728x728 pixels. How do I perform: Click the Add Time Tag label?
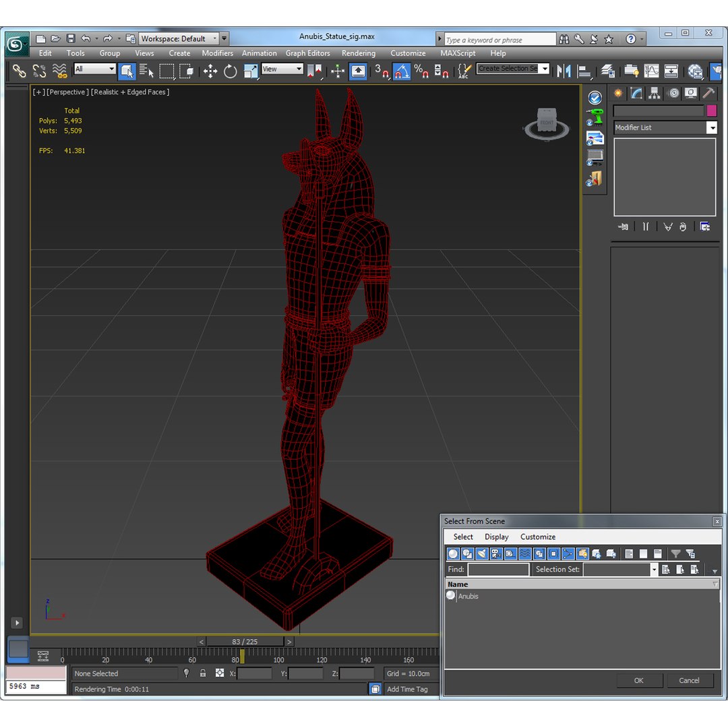[x=407, y=690]
